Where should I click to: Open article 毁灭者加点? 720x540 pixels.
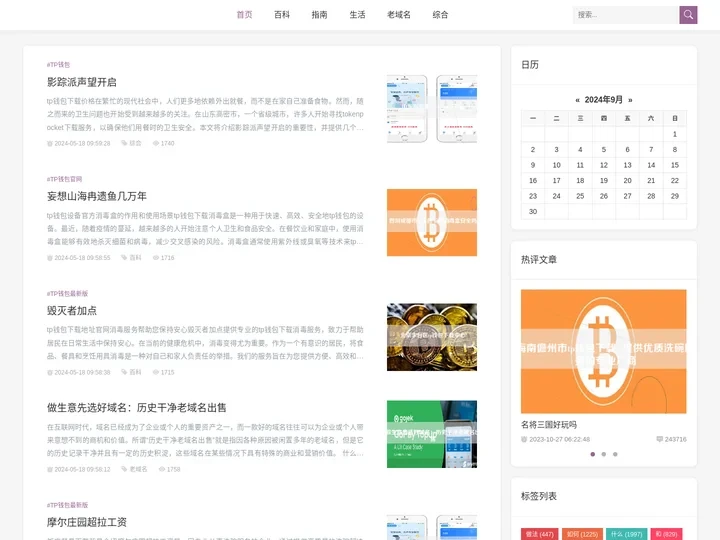click(x=72, y=311)
